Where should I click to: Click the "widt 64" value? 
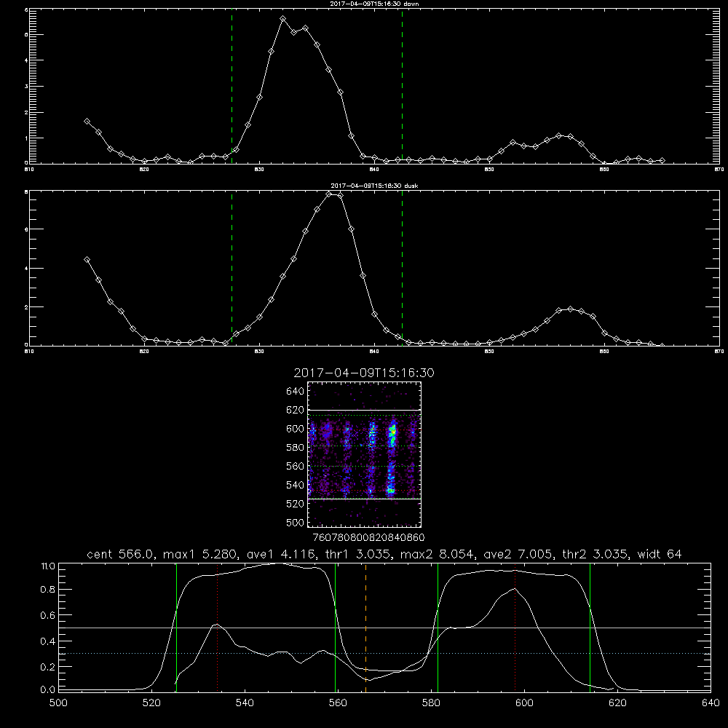(660, 554)
